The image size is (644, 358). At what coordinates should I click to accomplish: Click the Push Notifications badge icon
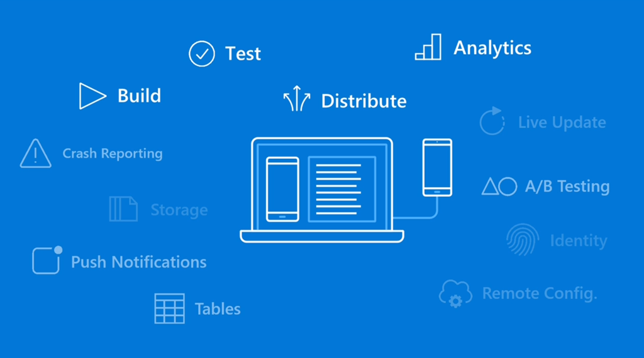[47, 260]
